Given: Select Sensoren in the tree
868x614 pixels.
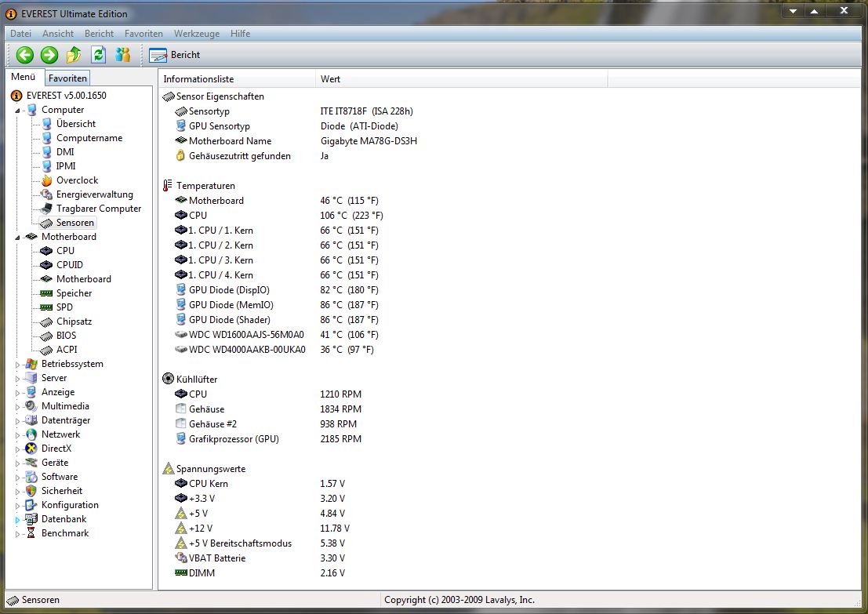Looking at the screenshot, I should [x=74, y=223].
